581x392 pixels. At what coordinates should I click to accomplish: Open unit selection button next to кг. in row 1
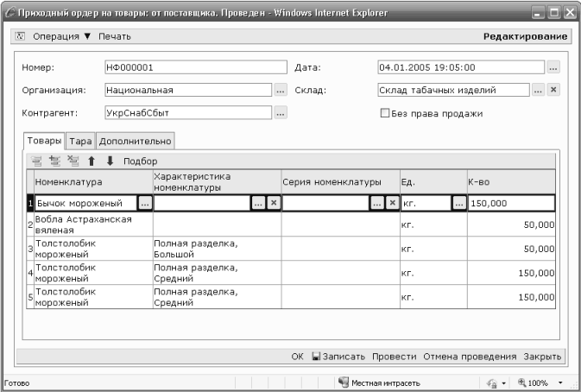459,203
